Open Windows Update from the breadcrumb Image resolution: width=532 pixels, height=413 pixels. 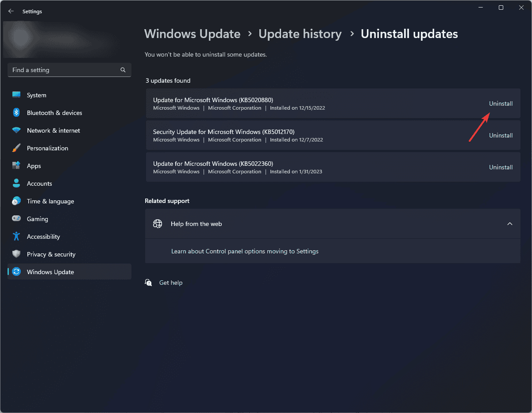tap(192, 34)
